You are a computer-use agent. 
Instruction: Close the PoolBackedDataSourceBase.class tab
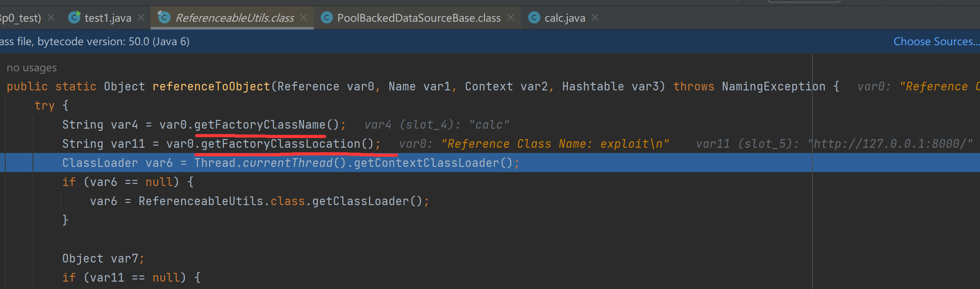(511, 17)
